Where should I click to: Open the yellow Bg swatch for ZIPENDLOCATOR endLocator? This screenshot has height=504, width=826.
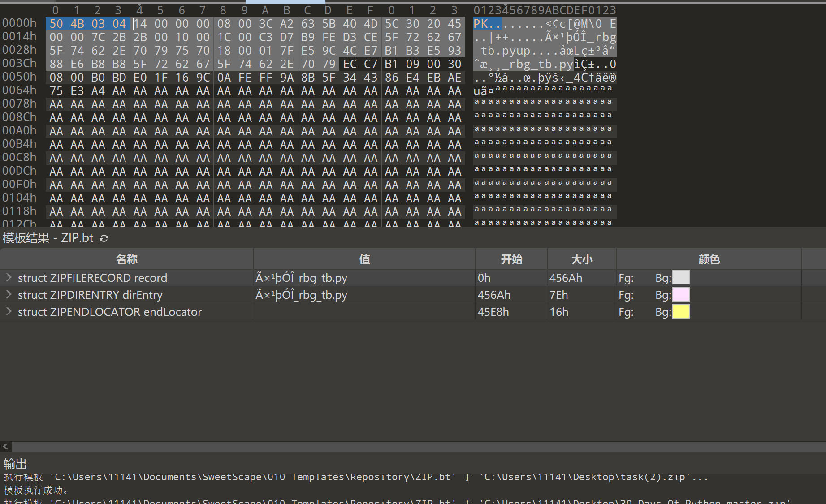point(681,312)
